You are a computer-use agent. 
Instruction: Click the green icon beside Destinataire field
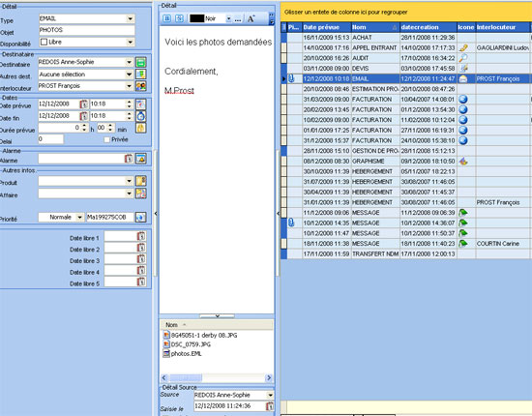point(141,63)
